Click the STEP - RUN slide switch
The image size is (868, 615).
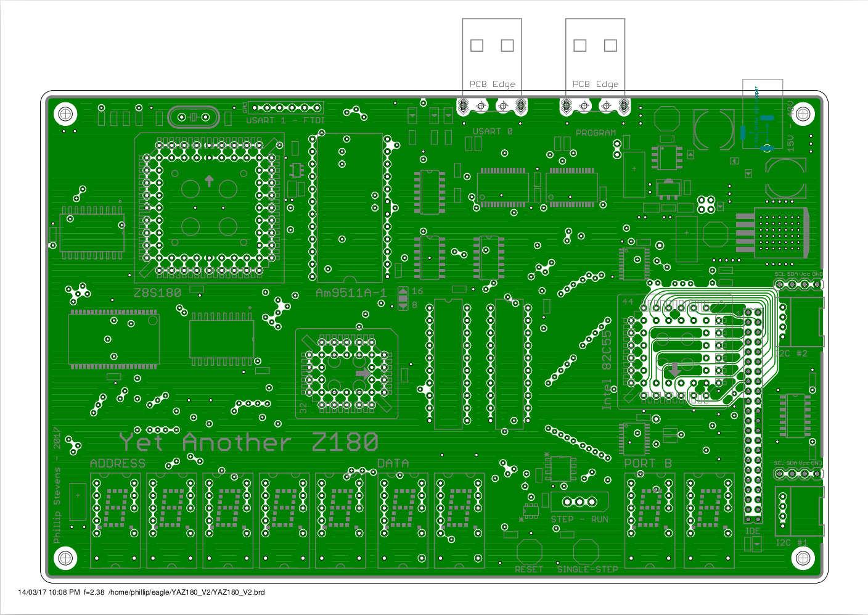click(x=579, y=501)
